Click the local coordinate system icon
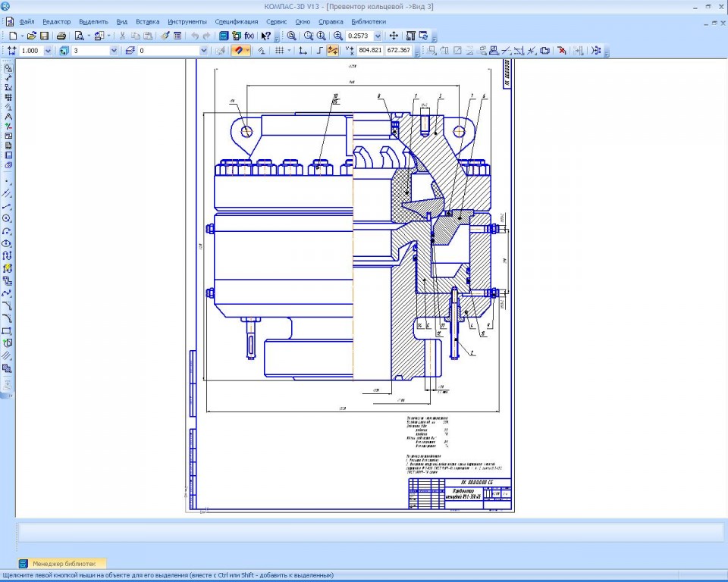This screenshot has width=728, height=582. (x=303, y=51)
